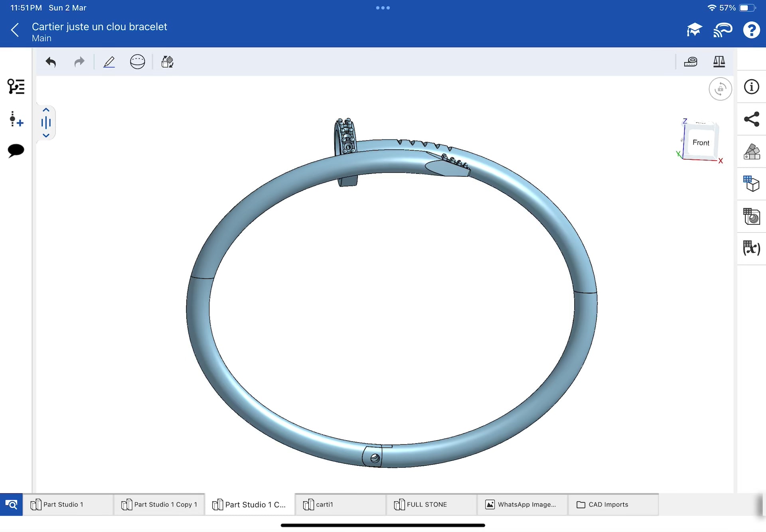This screenshot has height=532, width=766.
Task: Tap the undo arrow in toolbar
Action: pyautogui.click(x=51, y=62)
